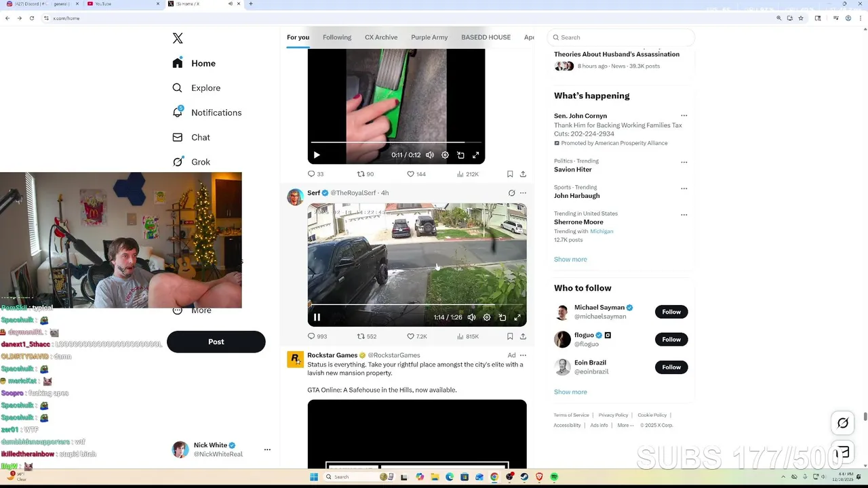Open Spotify from Windows taskbar
The image size is (868, 488).
554,477
